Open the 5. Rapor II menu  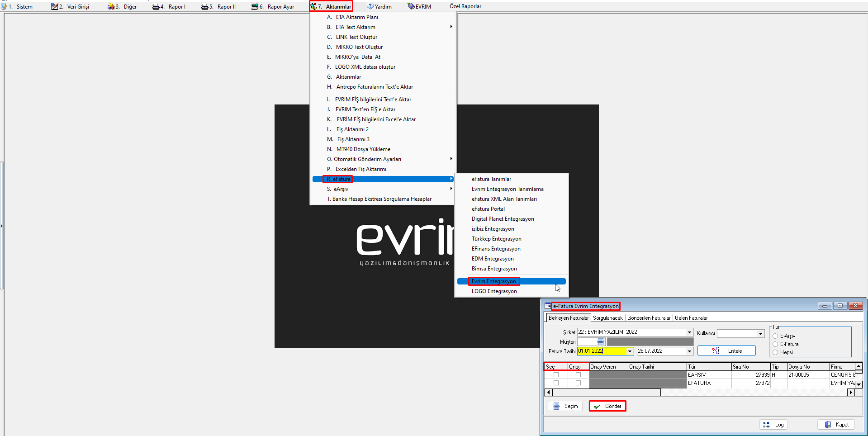(x=218, y=6)
